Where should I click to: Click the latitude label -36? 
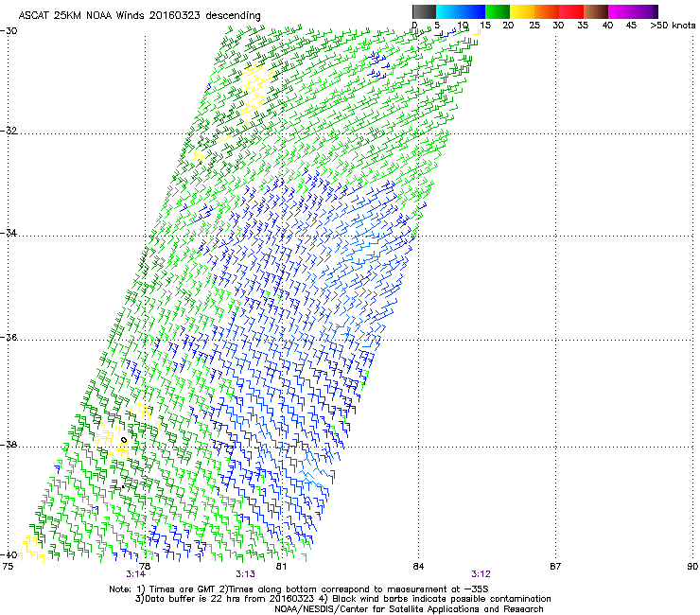coord(9,337)
